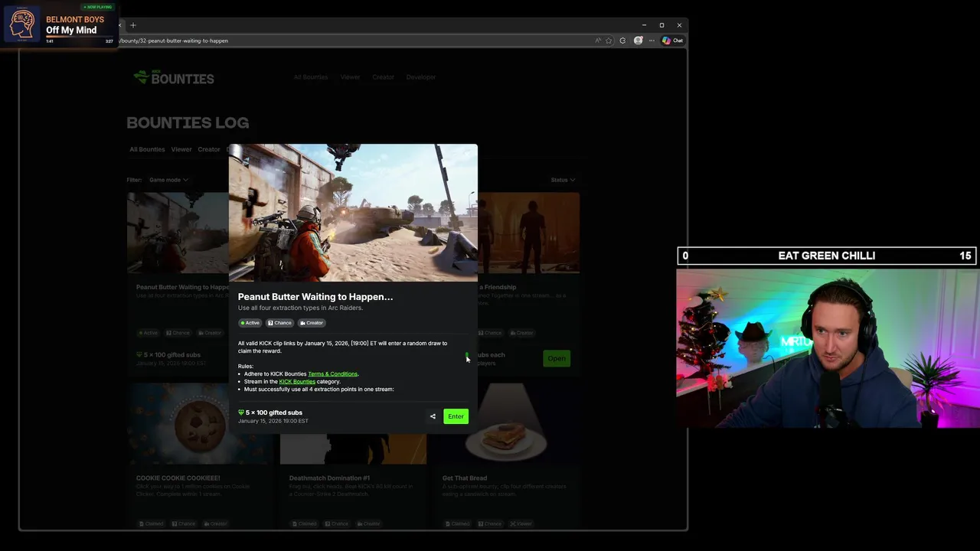Click the browser address bar URL

point(175,41)
